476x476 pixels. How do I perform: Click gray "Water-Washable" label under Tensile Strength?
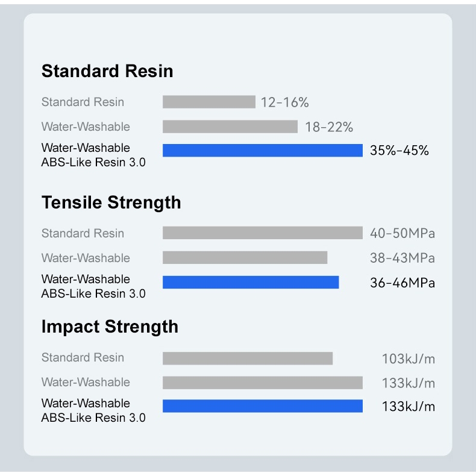point(86,258)
